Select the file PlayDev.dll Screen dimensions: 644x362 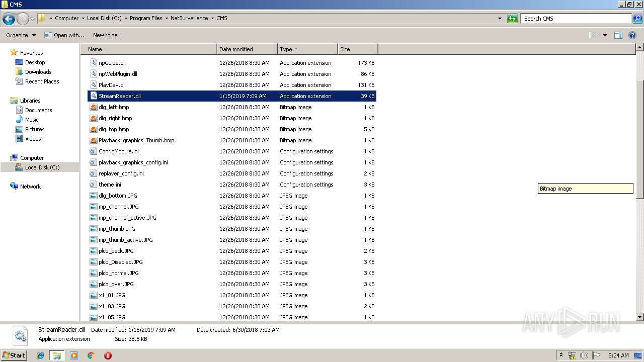pyautogui.click(x=112, y=85)
